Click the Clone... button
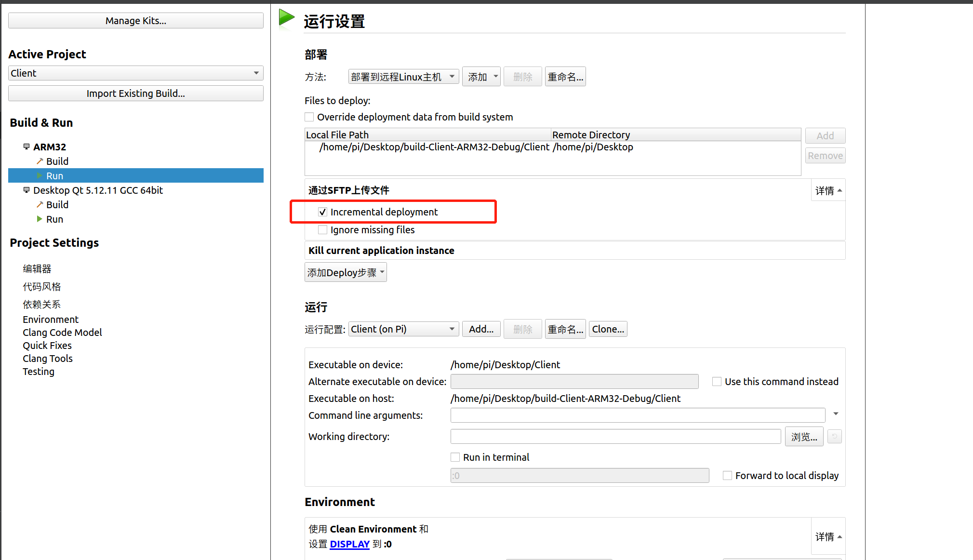 pos(608,329)
